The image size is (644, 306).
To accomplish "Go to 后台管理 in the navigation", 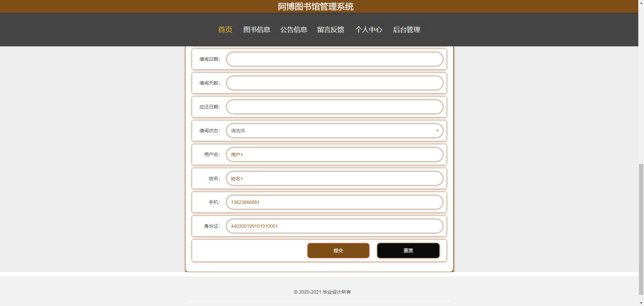I will (407, 30).
